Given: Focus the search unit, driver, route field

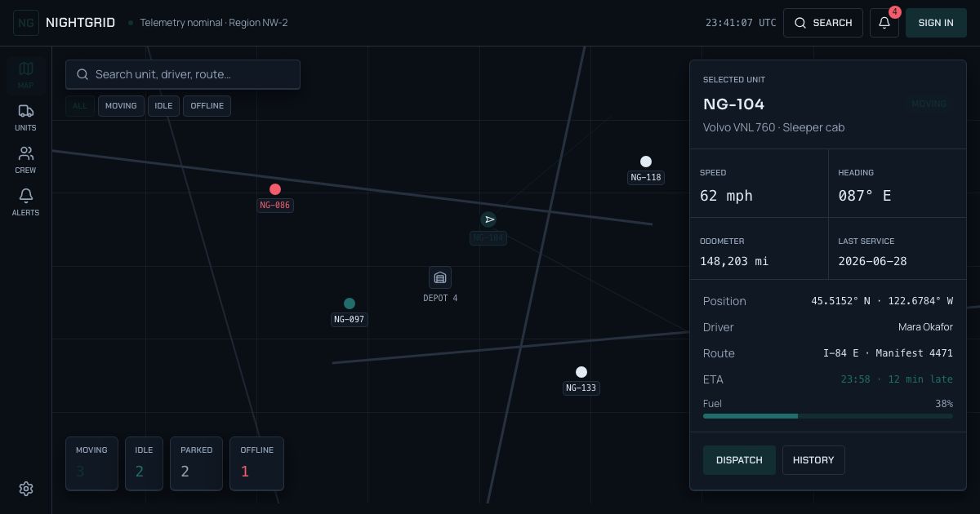Looking at the screenshot, I should pyautogui.click(x=183, y=74).
